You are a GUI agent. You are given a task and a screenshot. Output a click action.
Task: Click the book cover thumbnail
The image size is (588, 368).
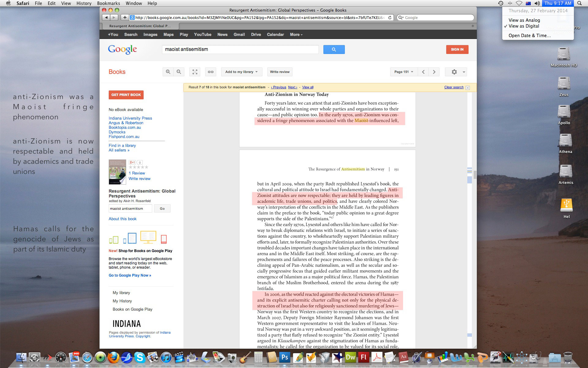(117, 172)
